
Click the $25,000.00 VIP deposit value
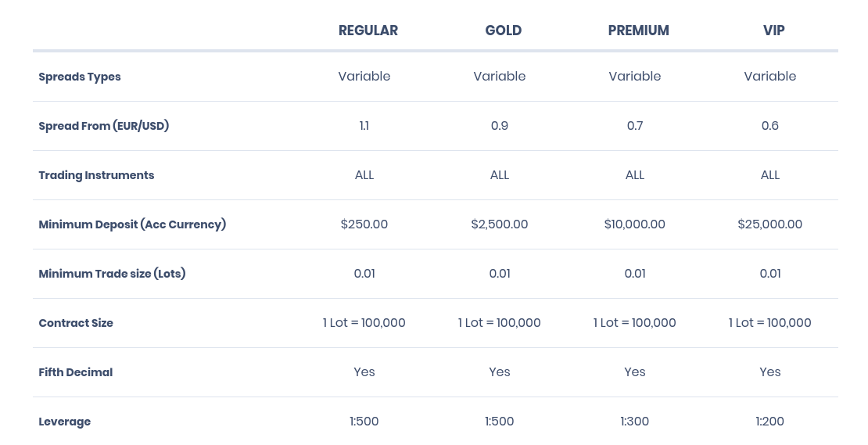[770, 224]
